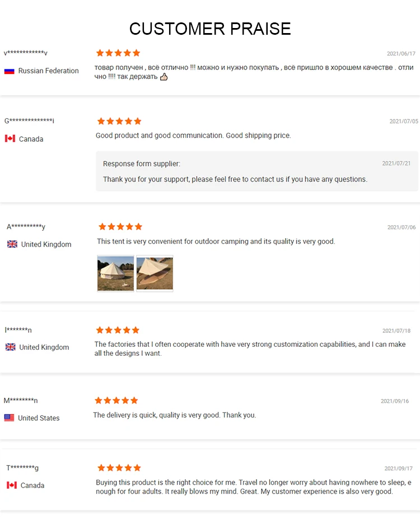This screenshot has height=520, width=420.
Task: Click the United States flag icon
Action: [x=9, y=418]
